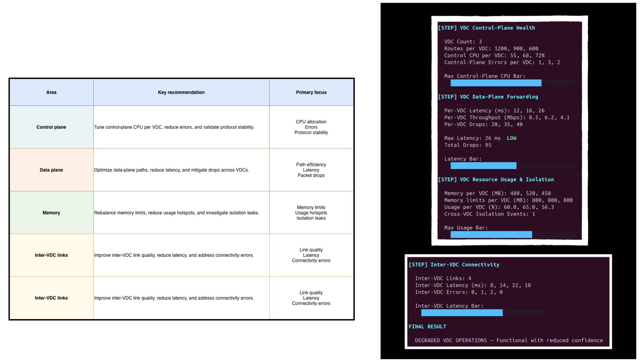Click the Path efficiency focus cell
The height and width of the screenshot is (362, 644).
click(311, 170)
